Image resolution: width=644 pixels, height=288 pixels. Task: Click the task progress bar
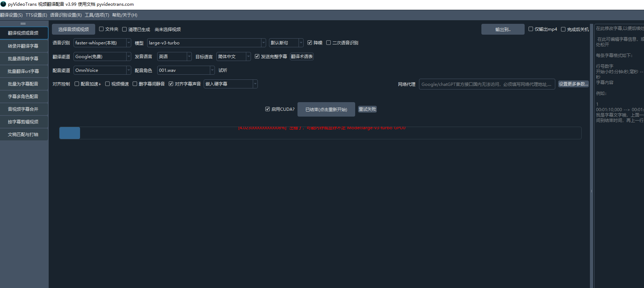tap(320, 133)
